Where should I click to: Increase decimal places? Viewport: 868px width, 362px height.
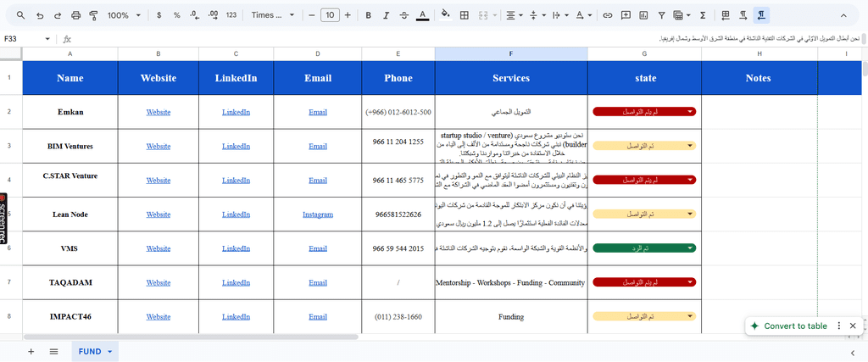click(213, 15)
